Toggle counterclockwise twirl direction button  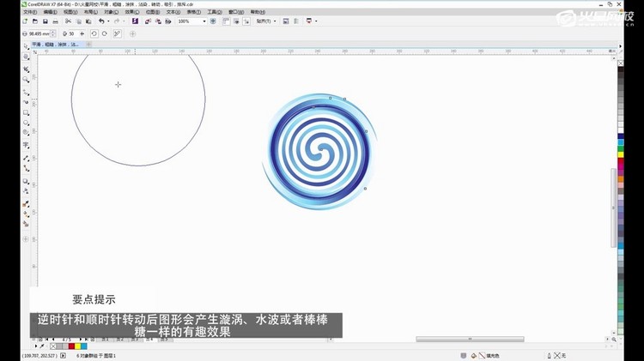[93, 33]
